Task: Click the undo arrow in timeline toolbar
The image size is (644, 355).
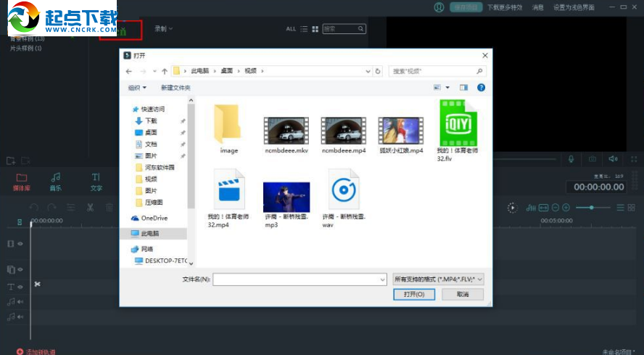Action: coord(34,208)
